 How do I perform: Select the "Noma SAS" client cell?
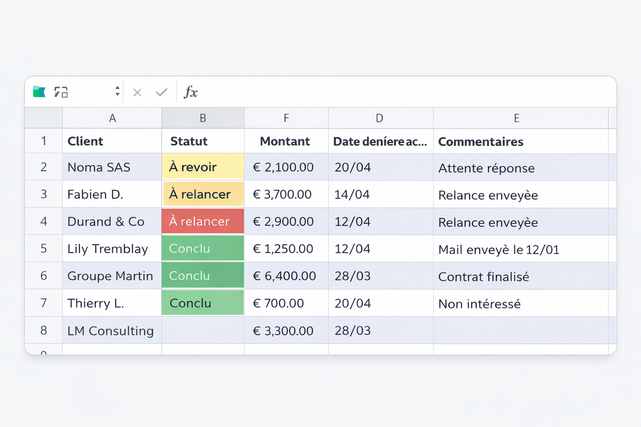tap(112, 167)
